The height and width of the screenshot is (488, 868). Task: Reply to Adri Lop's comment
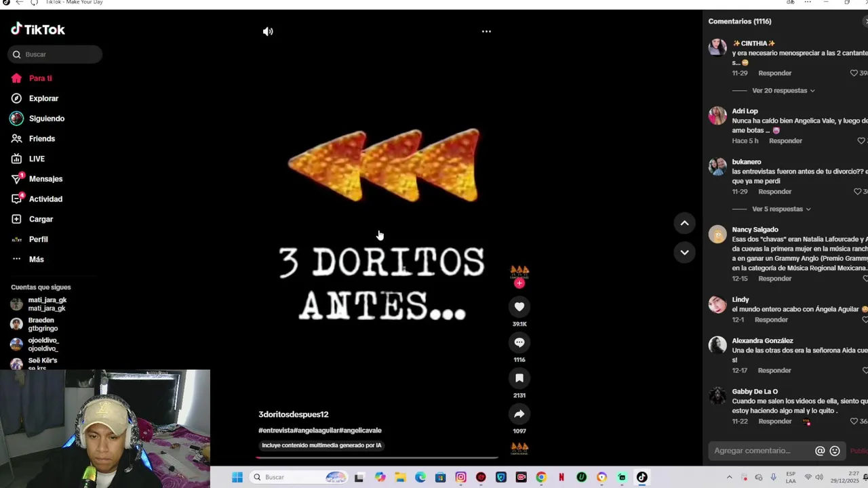pos(785,141)
